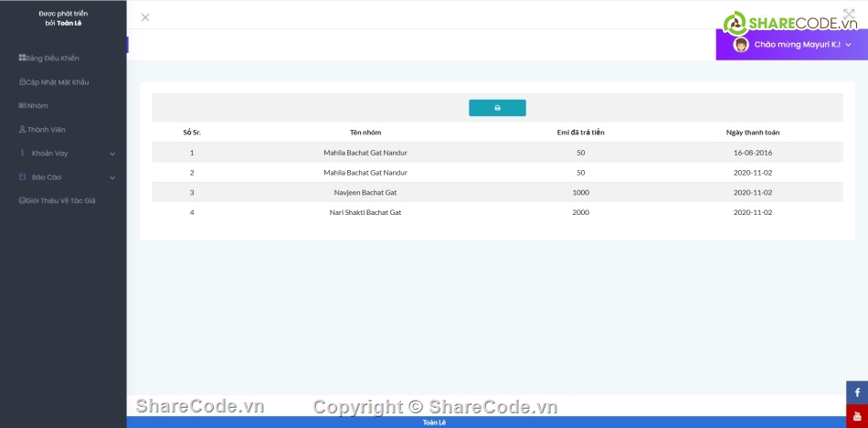Image resolution: width=868 pixels, height=428 pixels.
Task: Click the smiley icon for Giới Thiệu Về Tác Giả
Action: tap(22, 200)
